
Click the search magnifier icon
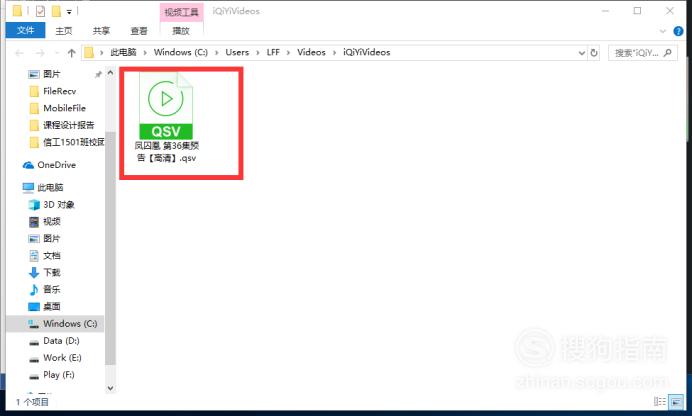[668, 53]
